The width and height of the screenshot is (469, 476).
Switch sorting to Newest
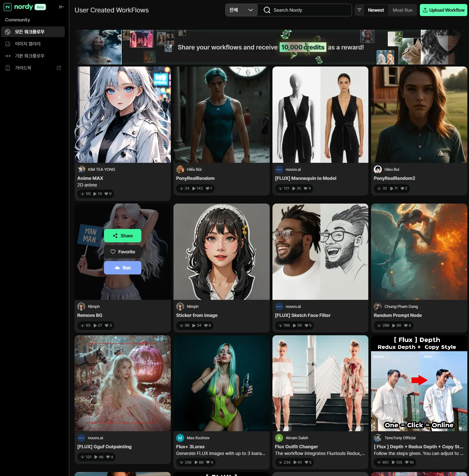376,10
